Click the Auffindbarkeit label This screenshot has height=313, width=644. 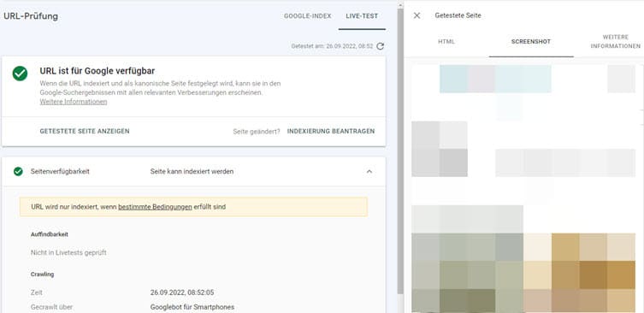coord(50,234)
